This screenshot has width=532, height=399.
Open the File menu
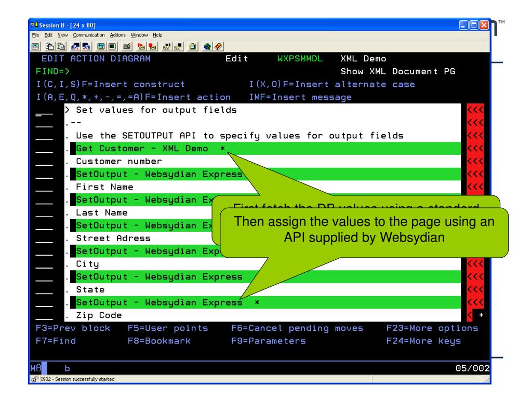pos(36,35)
